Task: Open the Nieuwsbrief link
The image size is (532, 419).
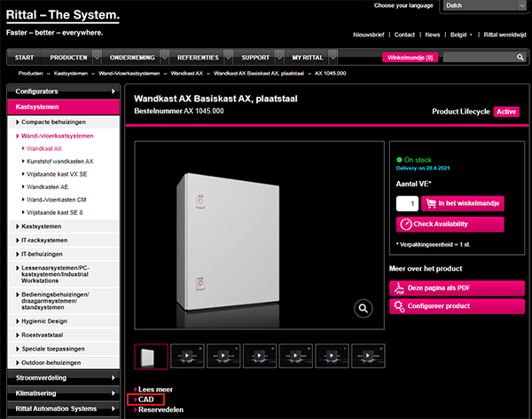Action: click(370, 35)
